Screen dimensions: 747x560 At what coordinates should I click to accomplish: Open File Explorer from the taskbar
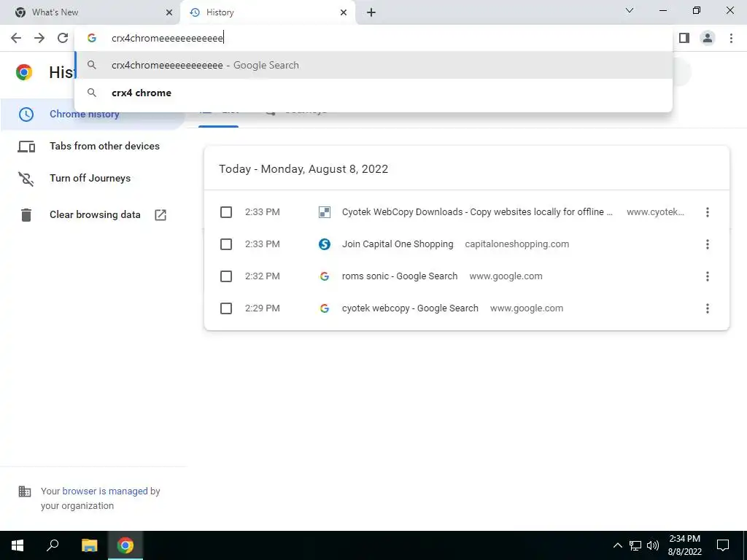pyautogui.click(x=89, y=545)
